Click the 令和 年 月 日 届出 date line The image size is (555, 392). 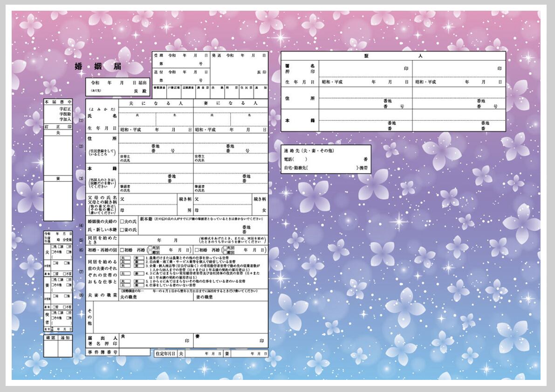click(x=118, y=83)
